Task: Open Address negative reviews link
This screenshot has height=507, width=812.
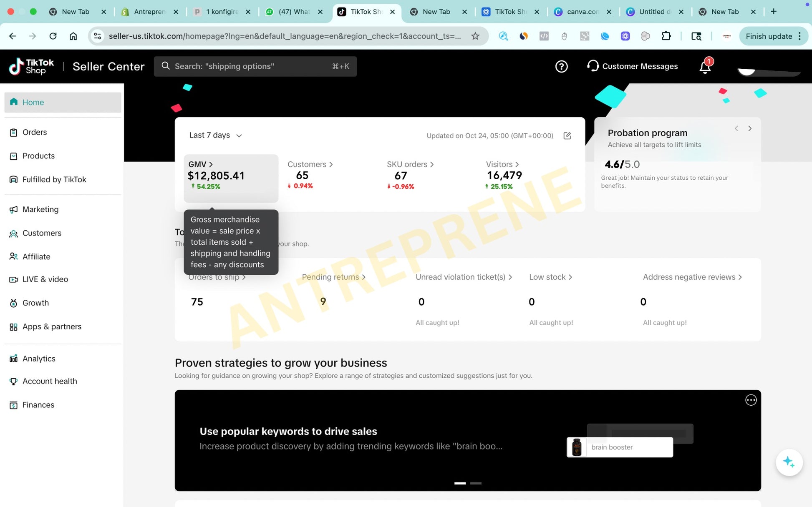Action: click(x=692, y=277)
